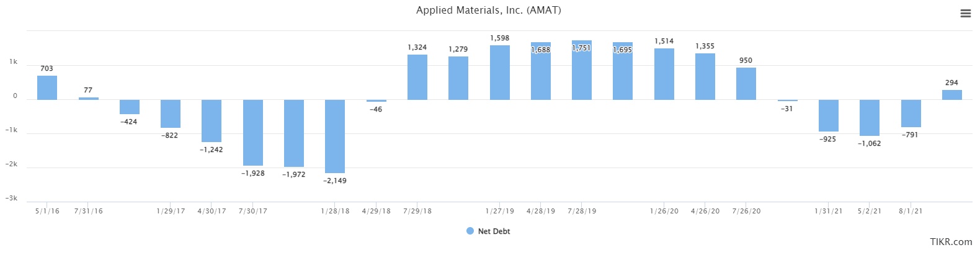Click the 1,751 bar at 7/28/19
The width and height of the screenshot is (980, 255).
(582, 70)
